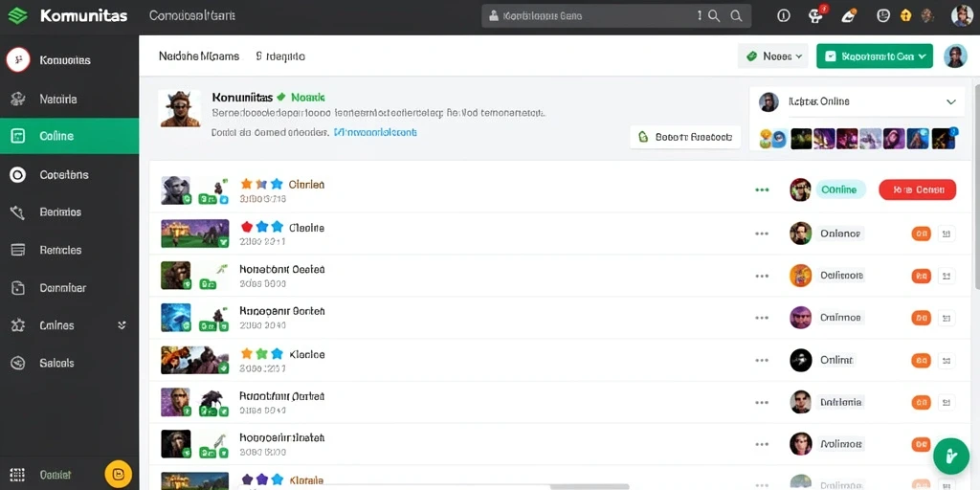Click the row title 'Hoopeerimiraten'
This screenshot has width=980, height=490.
(x=282, y=437)
